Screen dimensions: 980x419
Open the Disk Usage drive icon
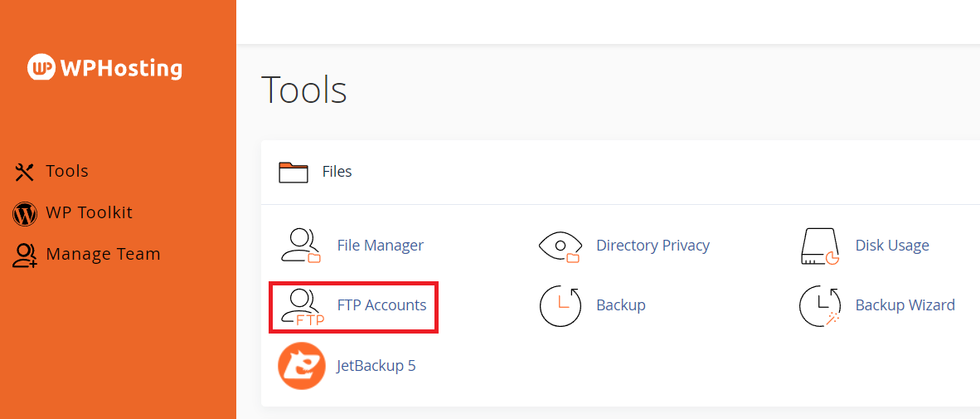(x=820, y=246)
